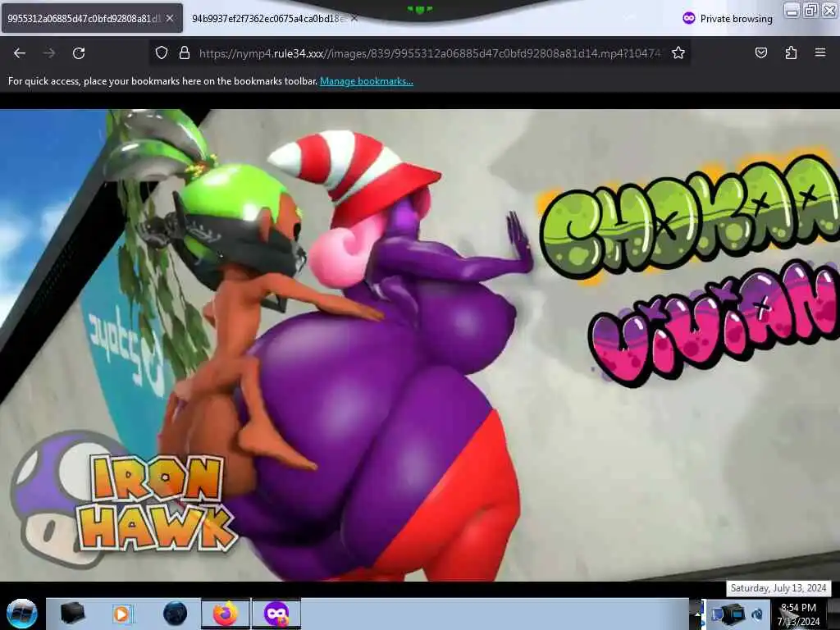The height and width of the screenshot is (630, 840).
Task: Reload the current page
Action: (79, 53)
